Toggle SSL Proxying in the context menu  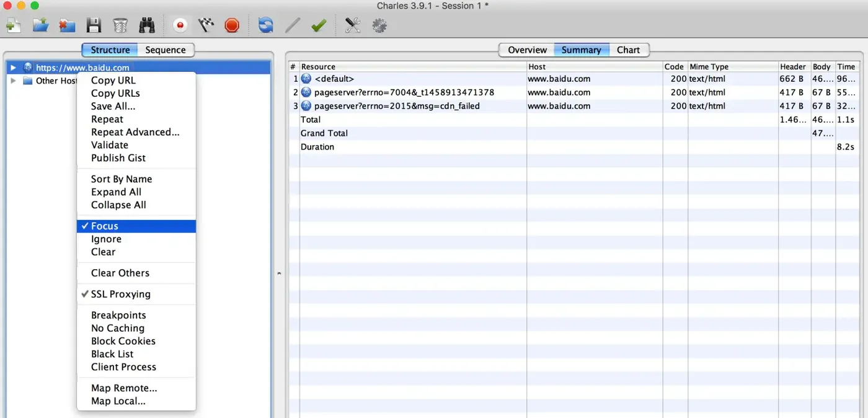click(x=136, y=294)
